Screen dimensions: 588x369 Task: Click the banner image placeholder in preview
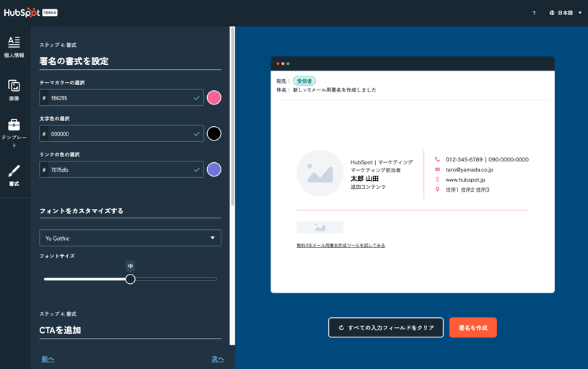coord(320,227)
